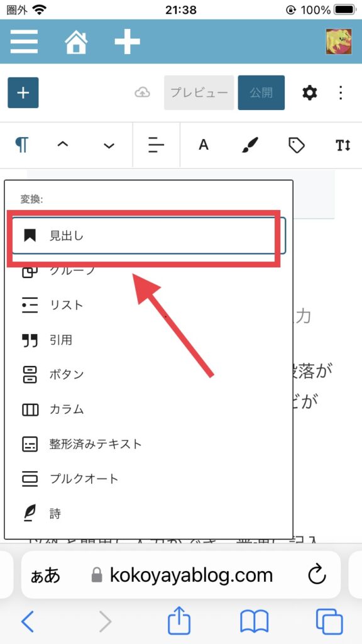Screen dimensions: 362x644
Task: Click the cloud save draft icon
Action: [142, 93]
